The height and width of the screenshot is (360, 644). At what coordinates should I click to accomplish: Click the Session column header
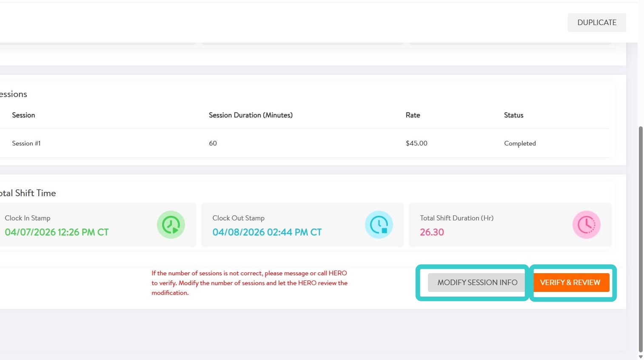[x=23, y=115]
